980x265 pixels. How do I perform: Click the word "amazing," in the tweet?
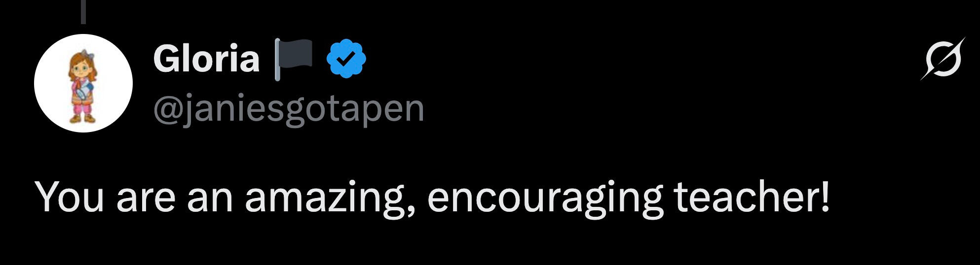tap(330, 198)
